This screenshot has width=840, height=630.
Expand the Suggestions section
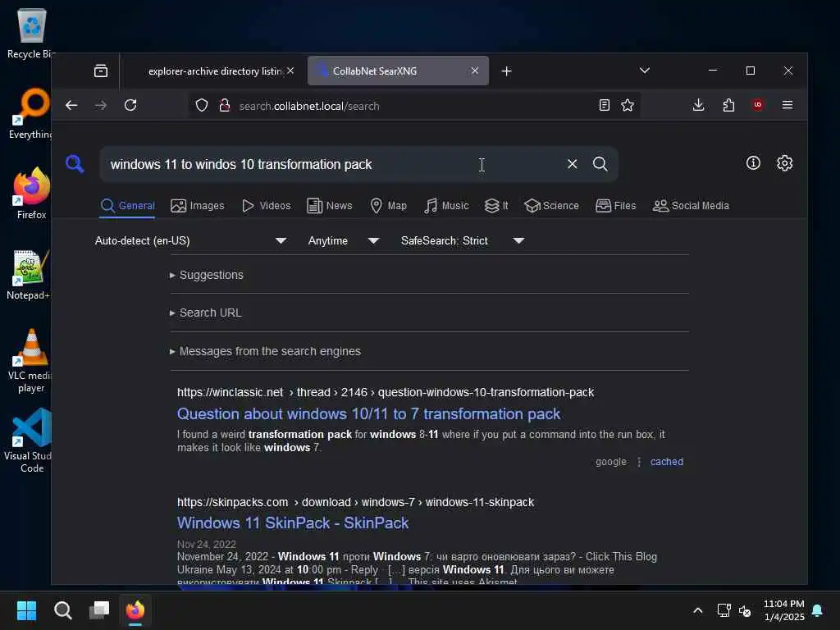207,275
